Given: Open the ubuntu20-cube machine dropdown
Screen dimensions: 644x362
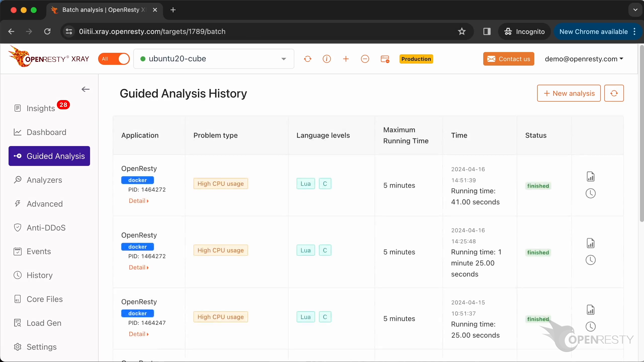Looking at the screenshot, I should tap(214, 59).
